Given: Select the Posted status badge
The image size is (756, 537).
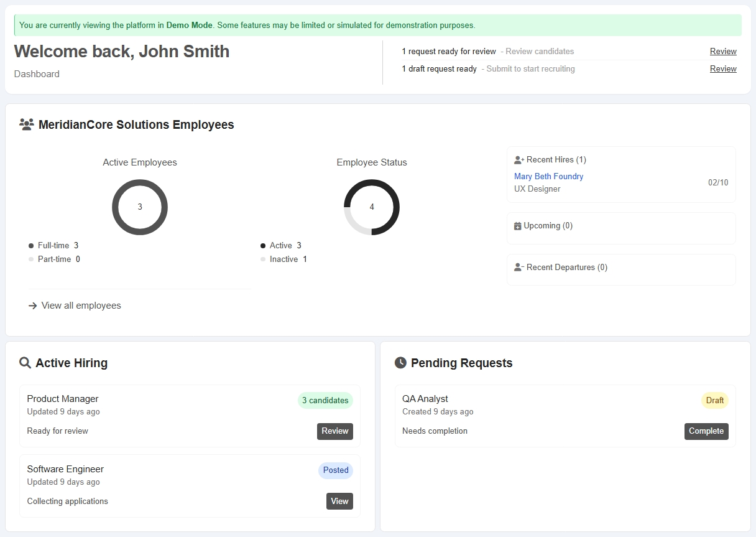Looking at the screenshot, I should pyautogui.click(x=336, y=470).
